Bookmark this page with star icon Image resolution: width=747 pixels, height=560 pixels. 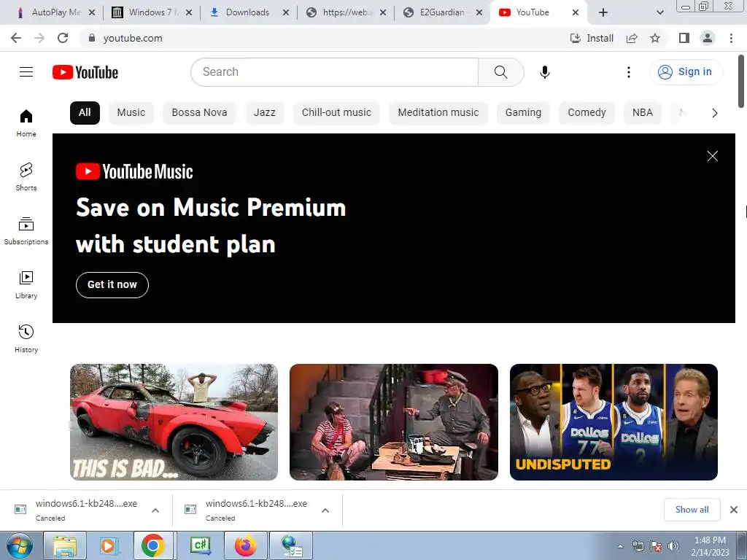click(655, 38)
